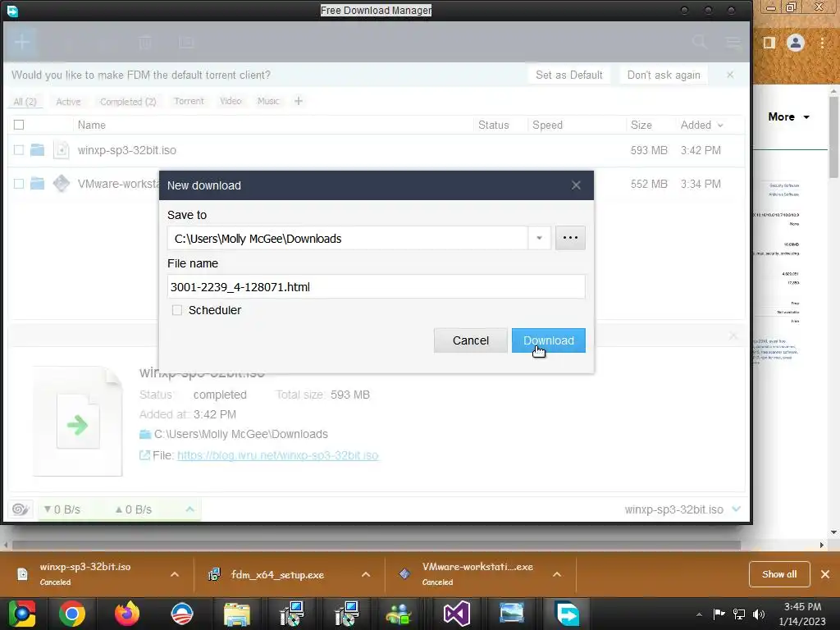Add a new download with the plus icon

(x=22, y=42)
